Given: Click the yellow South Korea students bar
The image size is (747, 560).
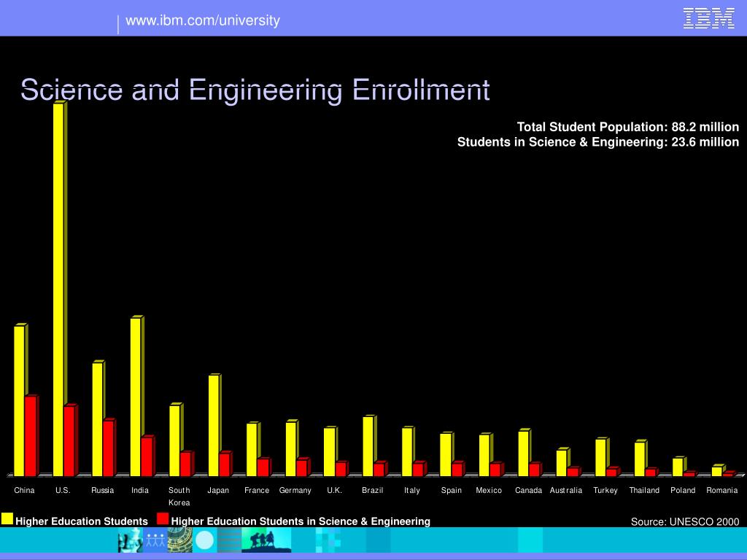Looking at the screenshot, I should [175, 441].
